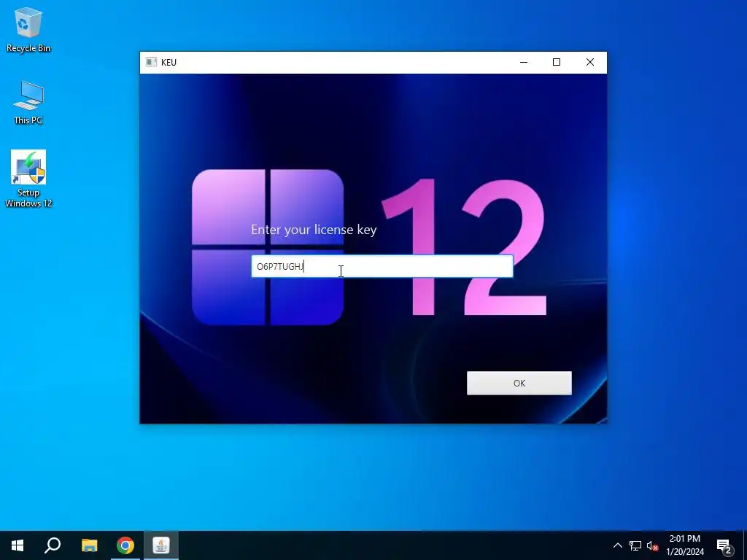Click the 'Enter your license key' label
The image size is (747, 560).
(314, 230)
